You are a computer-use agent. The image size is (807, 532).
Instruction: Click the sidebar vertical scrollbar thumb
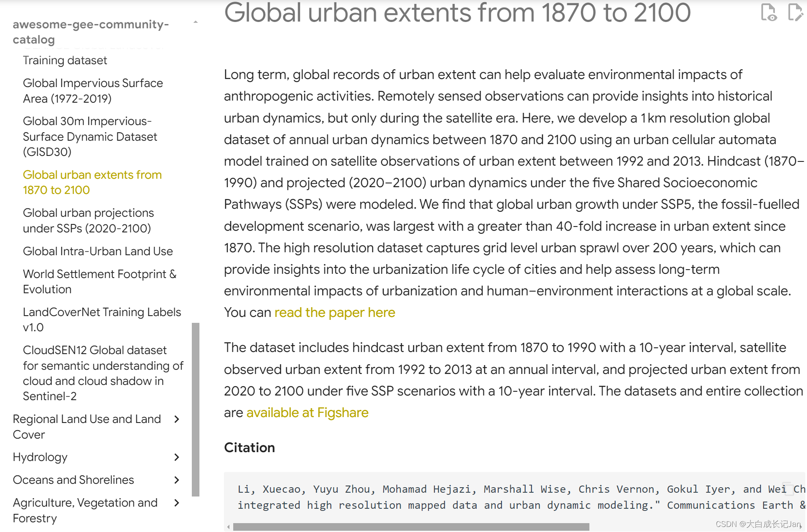click(196, 409)
